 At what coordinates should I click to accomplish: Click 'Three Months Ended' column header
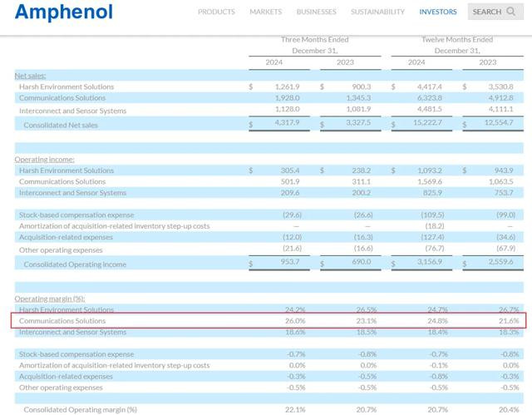pos(314,39)
